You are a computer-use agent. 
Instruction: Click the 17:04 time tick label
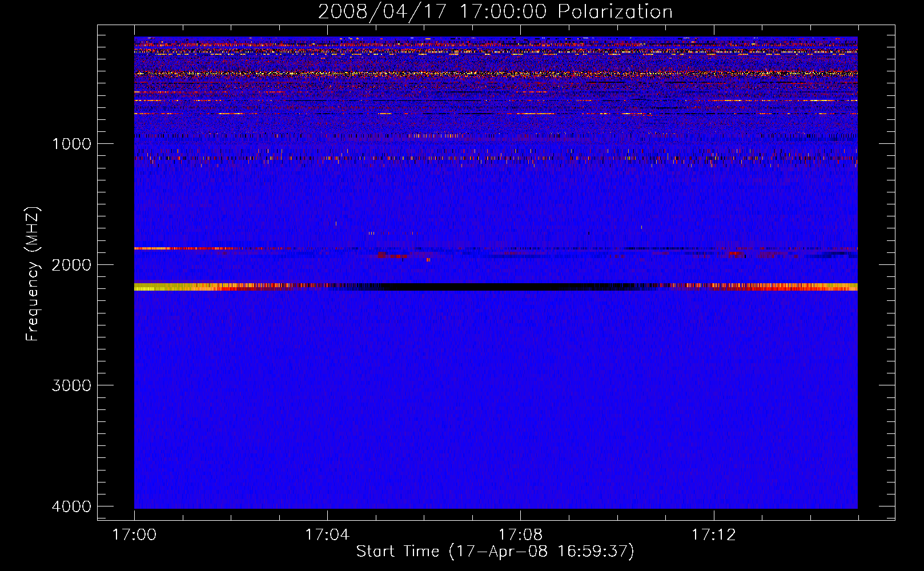point(327,535)
